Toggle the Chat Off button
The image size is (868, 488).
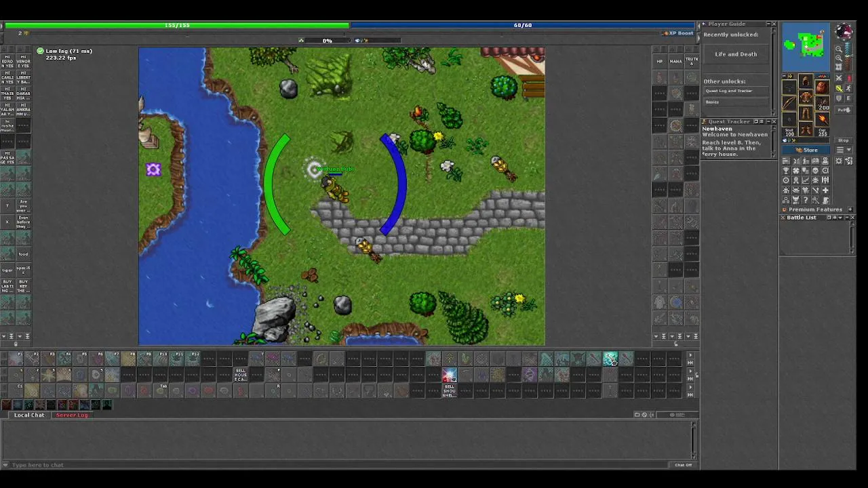pyautogui.click(x=684, y=465)
